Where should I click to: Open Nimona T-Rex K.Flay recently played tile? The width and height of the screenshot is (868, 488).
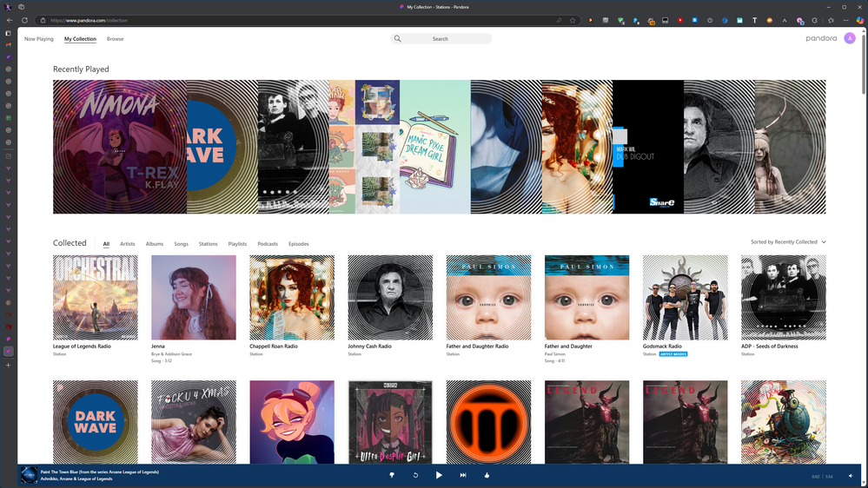click(120, 147)
